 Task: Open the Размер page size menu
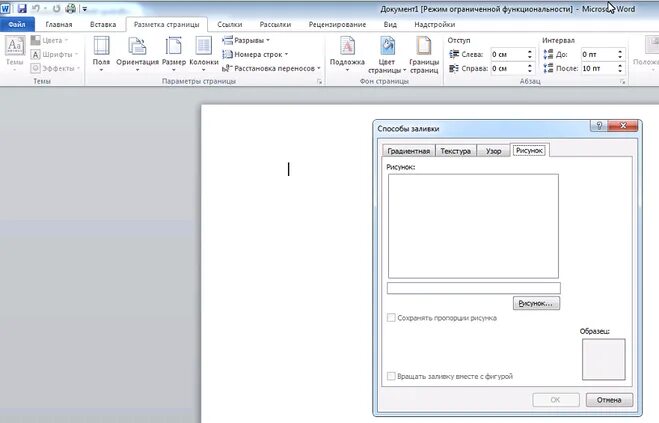pos(174,53)
